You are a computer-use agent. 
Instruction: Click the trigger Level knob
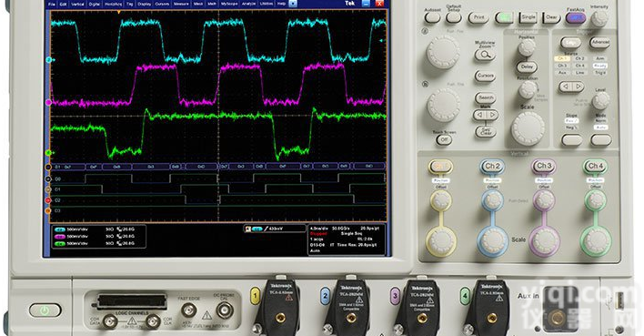click(x=601, y=101)
